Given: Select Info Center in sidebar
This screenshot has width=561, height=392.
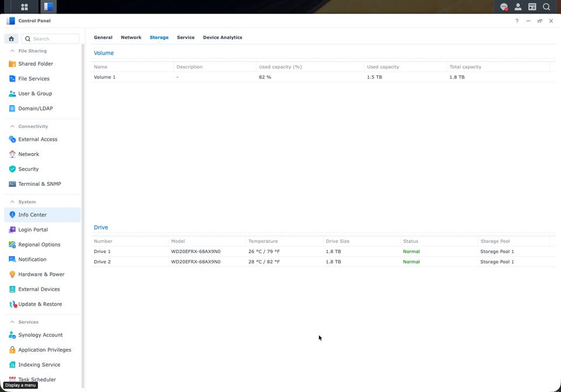Looking at the screenshot, I should (x=42, y=214).
